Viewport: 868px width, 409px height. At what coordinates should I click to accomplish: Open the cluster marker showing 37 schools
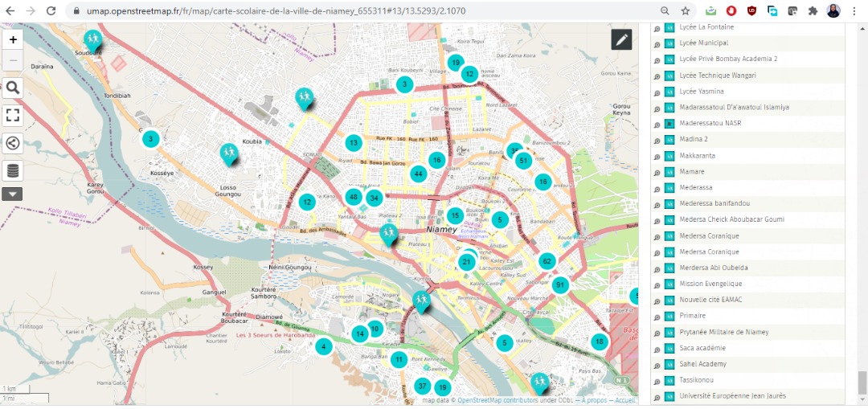pyautogui.click(x=423, y=386)
